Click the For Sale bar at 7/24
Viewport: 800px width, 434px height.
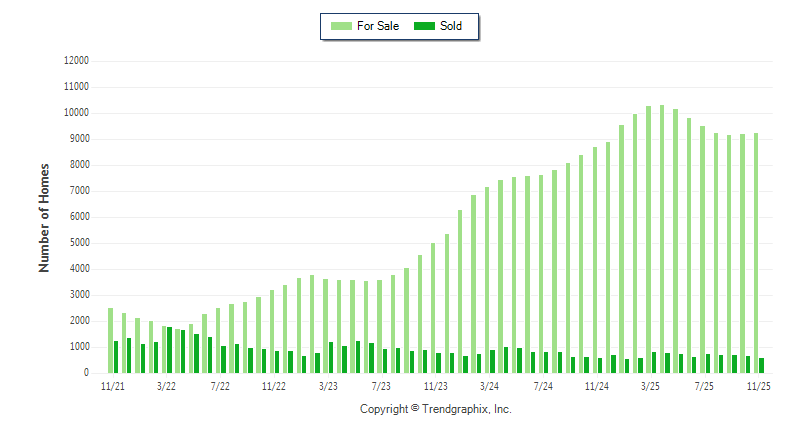coord(541,274)
